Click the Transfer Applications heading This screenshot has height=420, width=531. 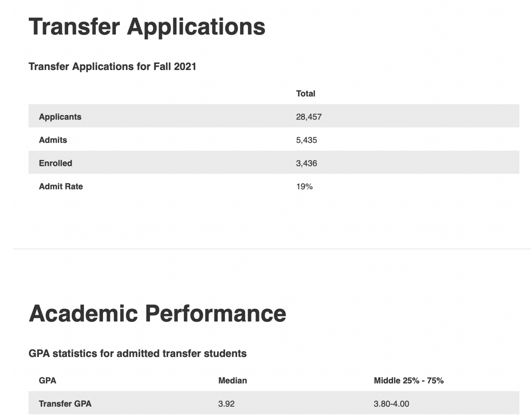[147, 26]
